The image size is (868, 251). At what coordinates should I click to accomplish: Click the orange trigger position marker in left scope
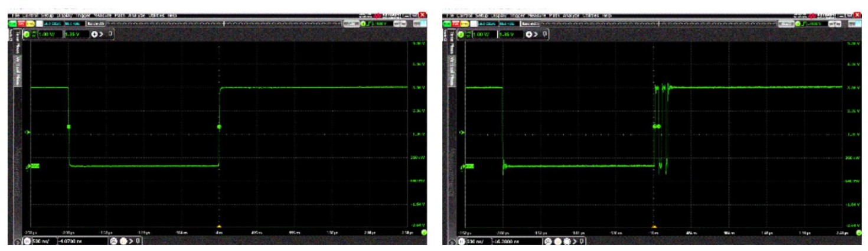tap(219, 227)
